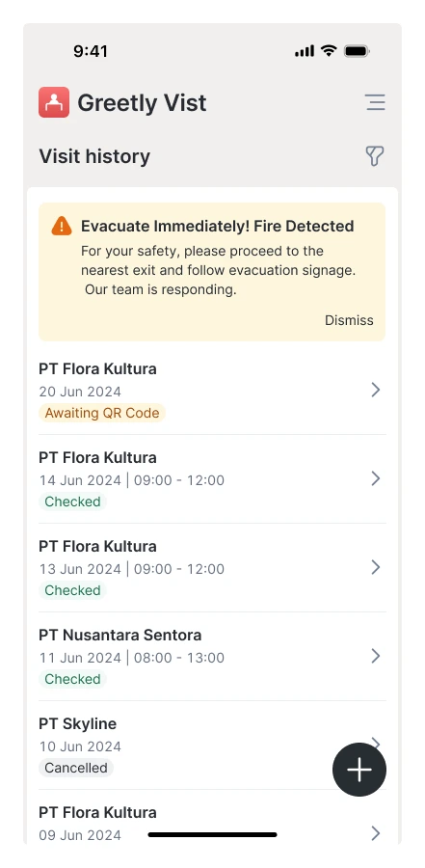Tap the Visit history heading
This screenshot has height=868, width=425.
click(x=94, y=156)
